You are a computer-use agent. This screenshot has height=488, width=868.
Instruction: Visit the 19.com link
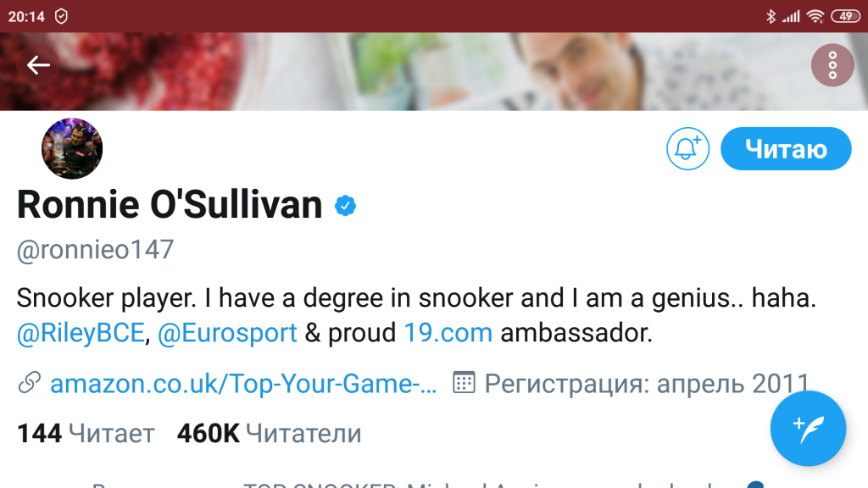tap(448, 333)
